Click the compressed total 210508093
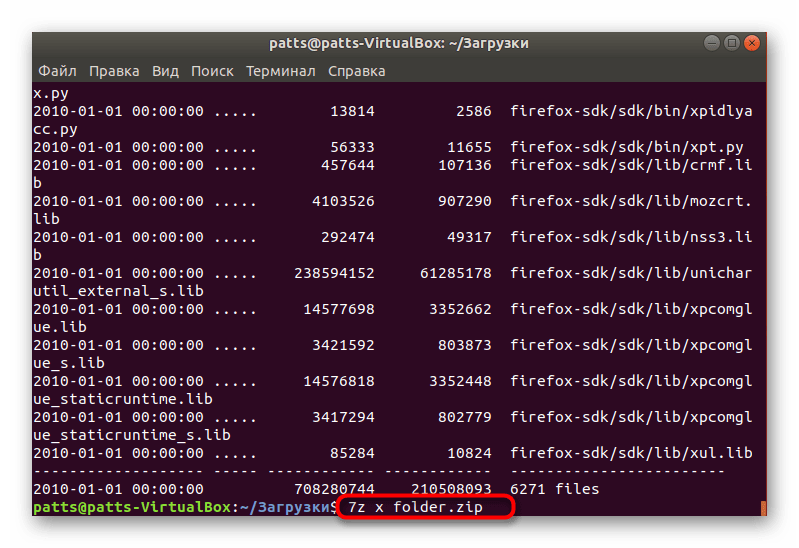The height and width of the screenshot is (548, 799). (451, 489)
